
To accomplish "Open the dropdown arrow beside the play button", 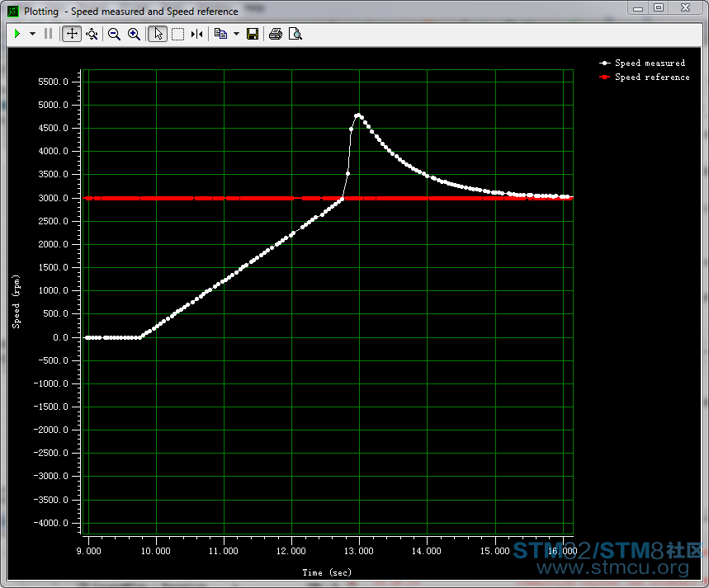I will pos(32,34).
